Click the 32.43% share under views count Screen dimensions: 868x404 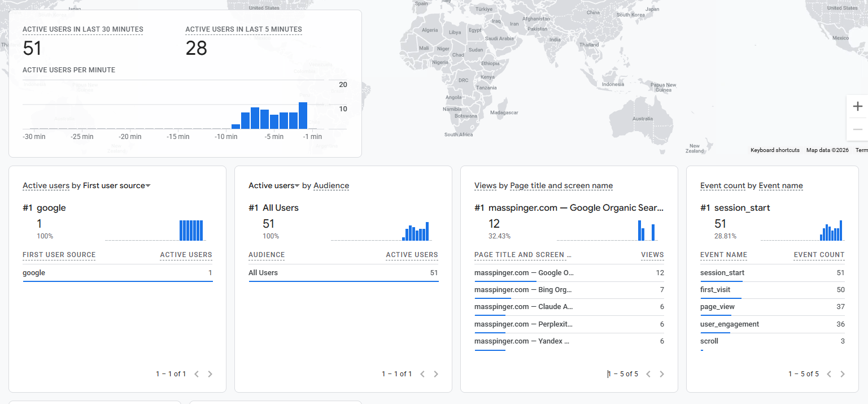coord(499,236)
